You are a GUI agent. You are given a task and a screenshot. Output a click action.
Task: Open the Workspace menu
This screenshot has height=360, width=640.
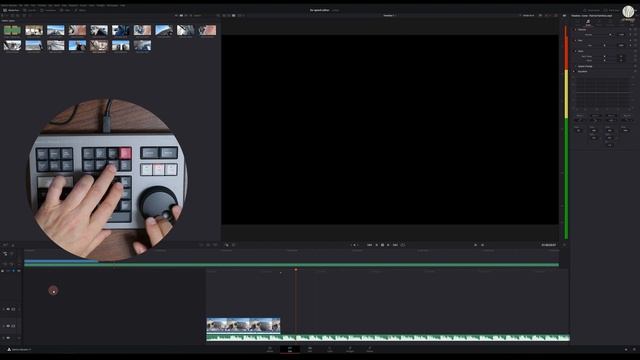click(x=113, y=5)
